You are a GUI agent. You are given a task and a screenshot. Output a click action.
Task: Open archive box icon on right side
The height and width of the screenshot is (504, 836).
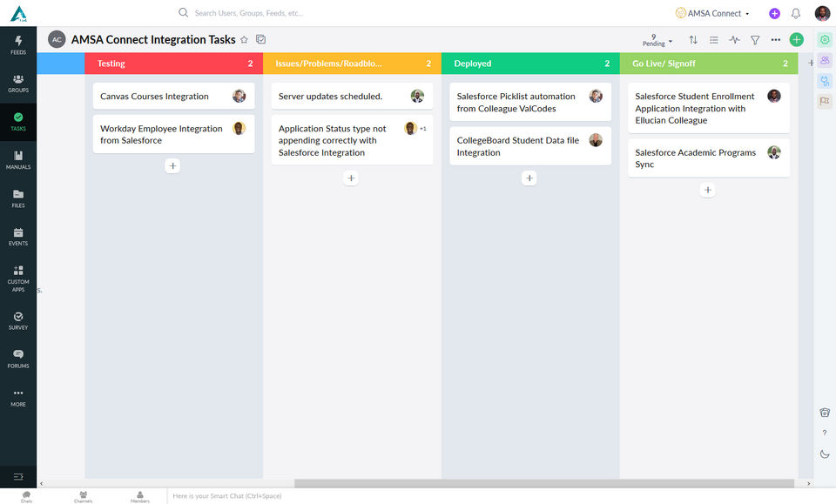(825, 413)
